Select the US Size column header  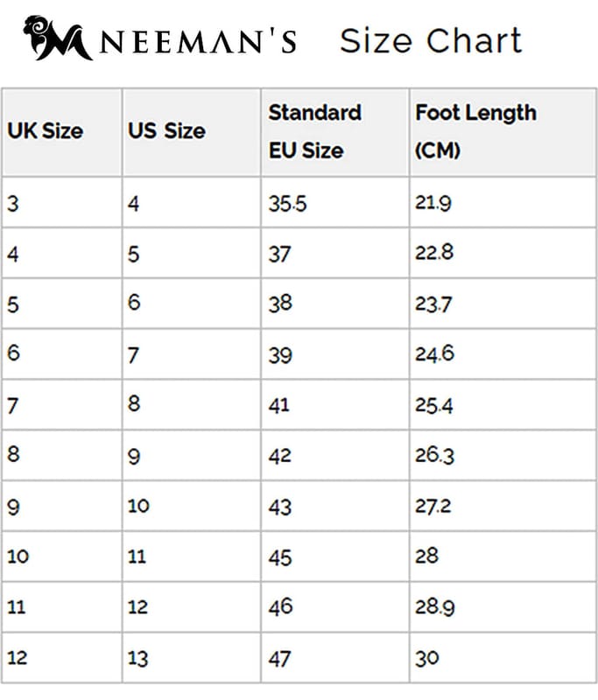(166, 131)
